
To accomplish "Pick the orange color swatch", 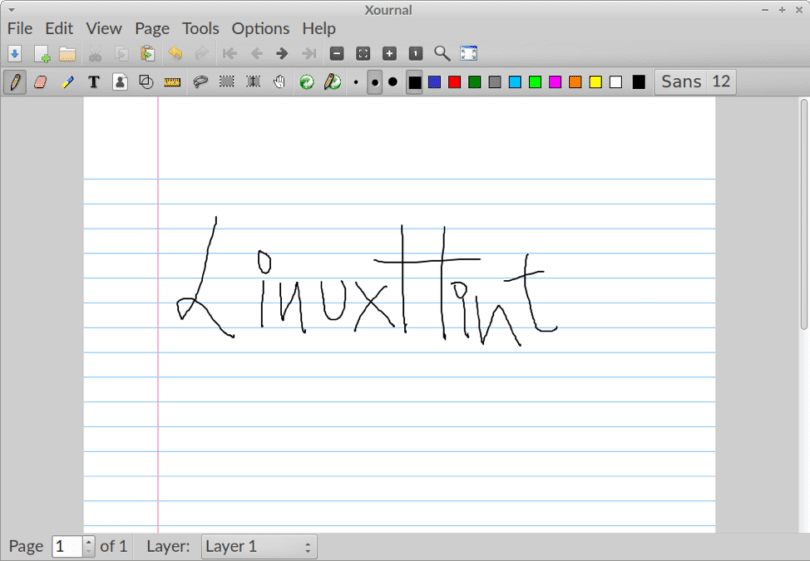I will (x=575, y=82).
